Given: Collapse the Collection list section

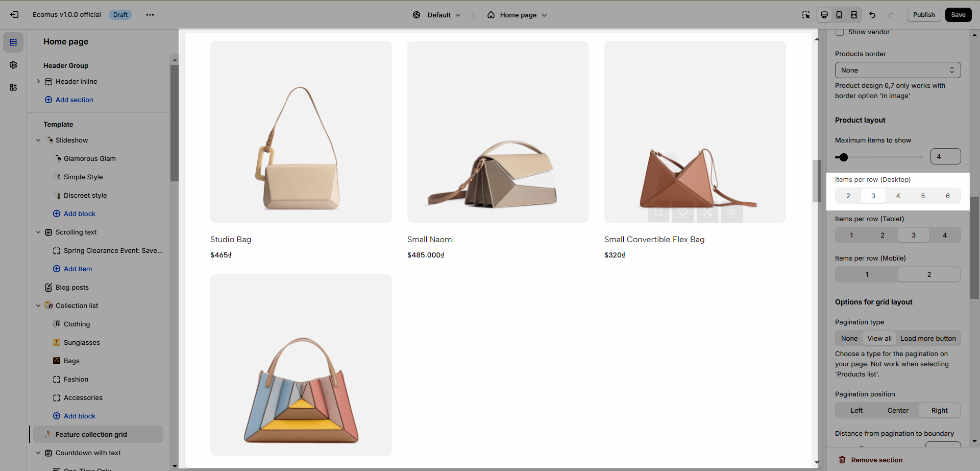Looking at the screenshot, I should pyautogui.click(x=38, y=305).
